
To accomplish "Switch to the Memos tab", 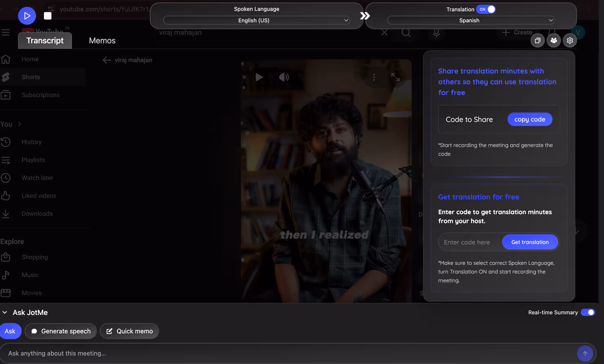I will (102, 40).
